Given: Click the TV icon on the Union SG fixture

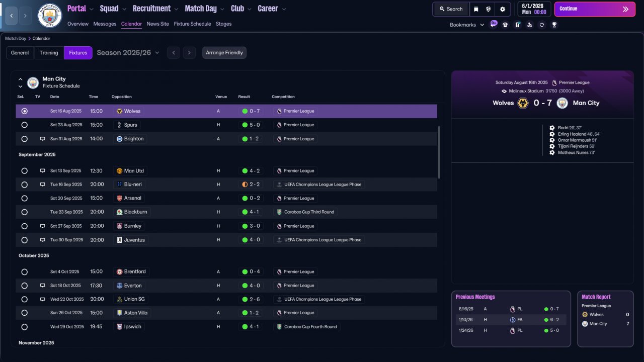Looking at the screenshot, I should coord(43,299).
